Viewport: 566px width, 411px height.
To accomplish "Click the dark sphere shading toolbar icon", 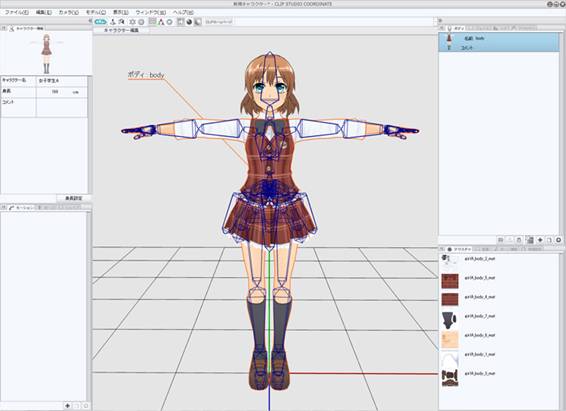I will click(x=189, y=22).
